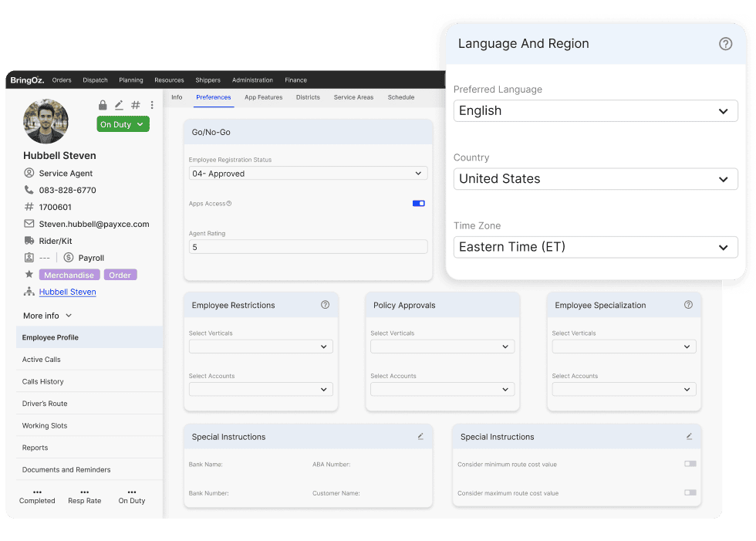This screenshot has width=756, height=541.
Task: Open Select Verticals under Employee Restrictions
Action: (261, 347)
